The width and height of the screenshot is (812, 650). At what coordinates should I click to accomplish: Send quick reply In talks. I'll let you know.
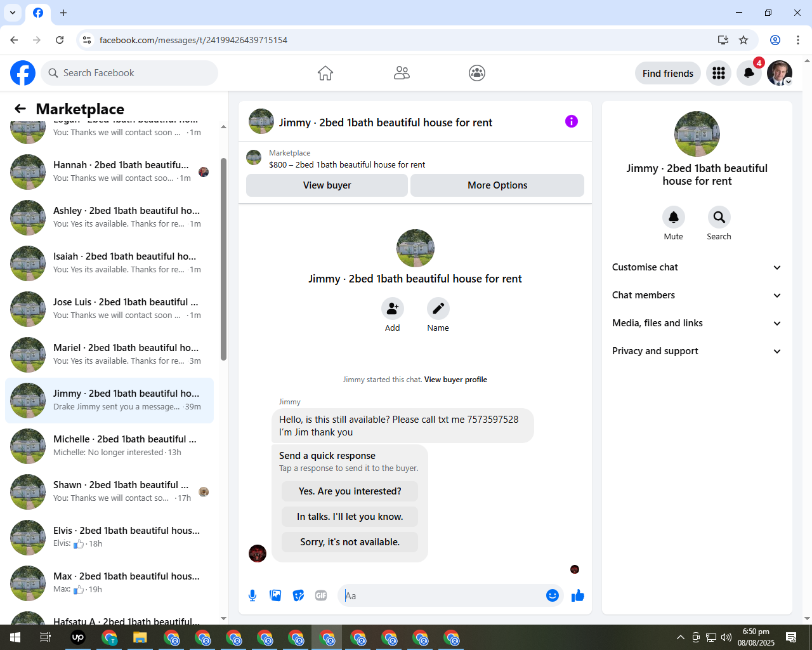pos(350,517)
